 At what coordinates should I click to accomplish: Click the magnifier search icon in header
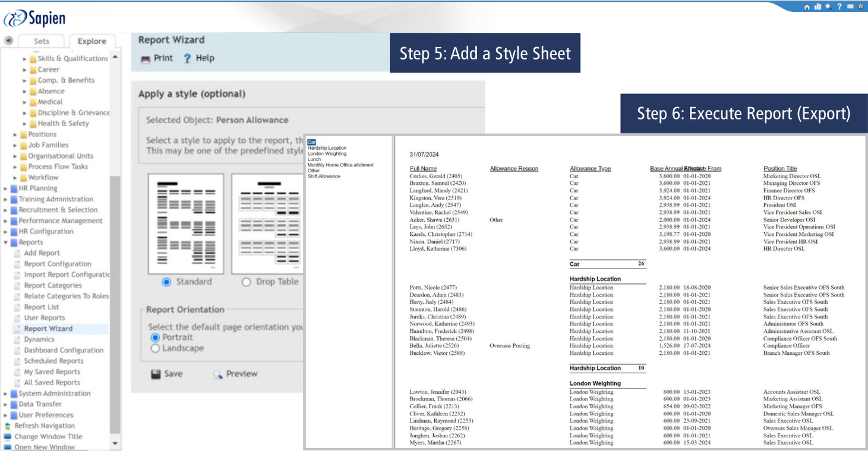(x=828, y=7)
